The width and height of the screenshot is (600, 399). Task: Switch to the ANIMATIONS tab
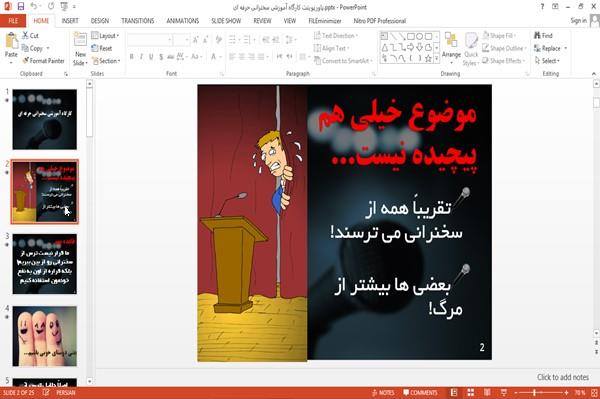(183, 21)
